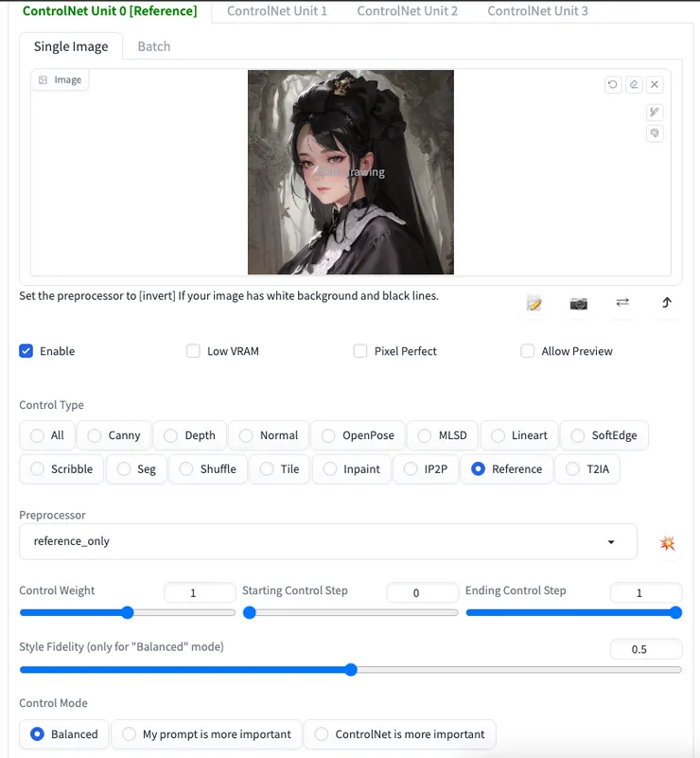This screenshot has height=758, width=700.
Task: Switch to the ControlNet Unit 1 tab
Action: 277,11
